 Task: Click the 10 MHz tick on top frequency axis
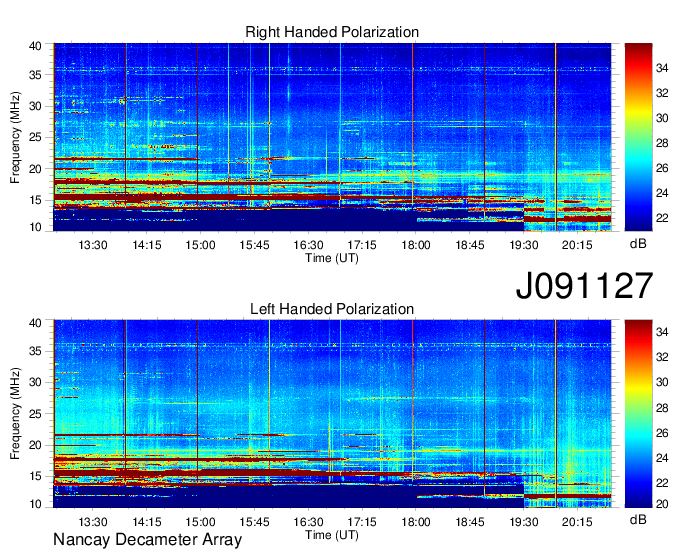(x=35, y=227)
